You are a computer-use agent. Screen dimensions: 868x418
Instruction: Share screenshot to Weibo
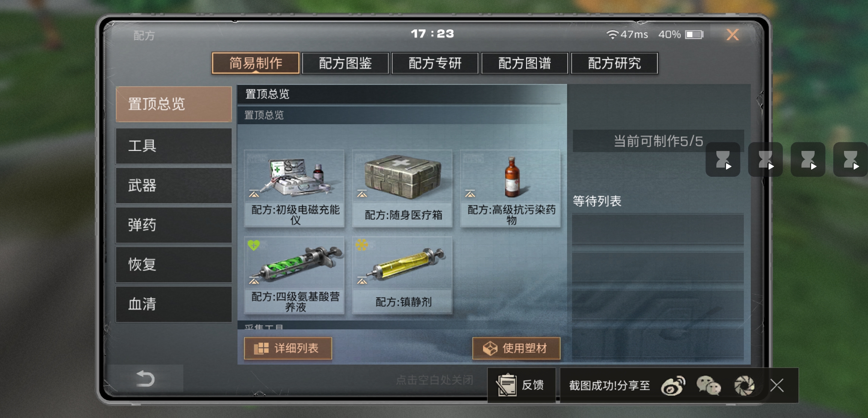coord(673,385)
